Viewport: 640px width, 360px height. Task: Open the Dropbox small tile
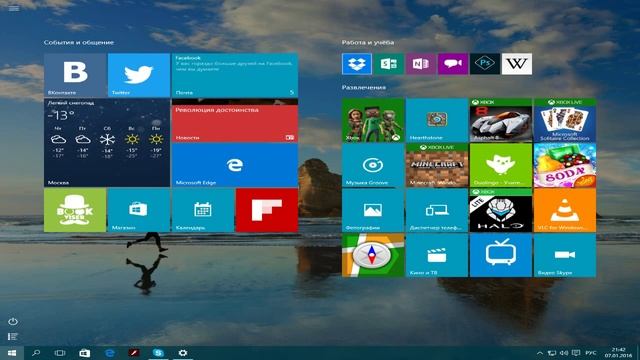coord(357,64)
